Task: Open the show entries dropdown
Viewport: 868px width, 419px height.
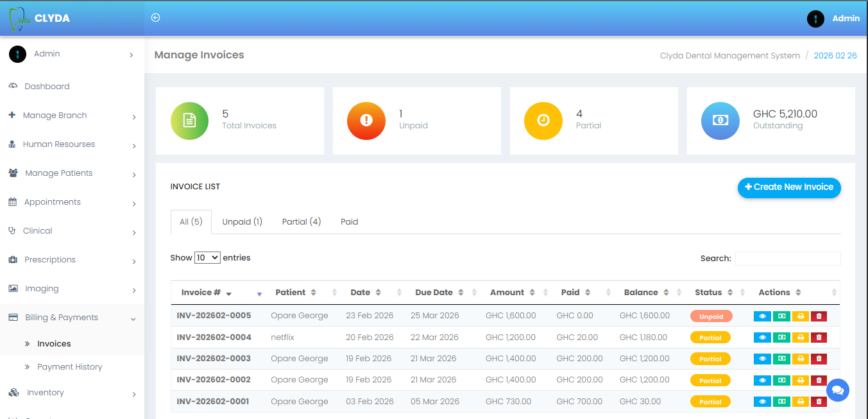Action: pos(207,257)
